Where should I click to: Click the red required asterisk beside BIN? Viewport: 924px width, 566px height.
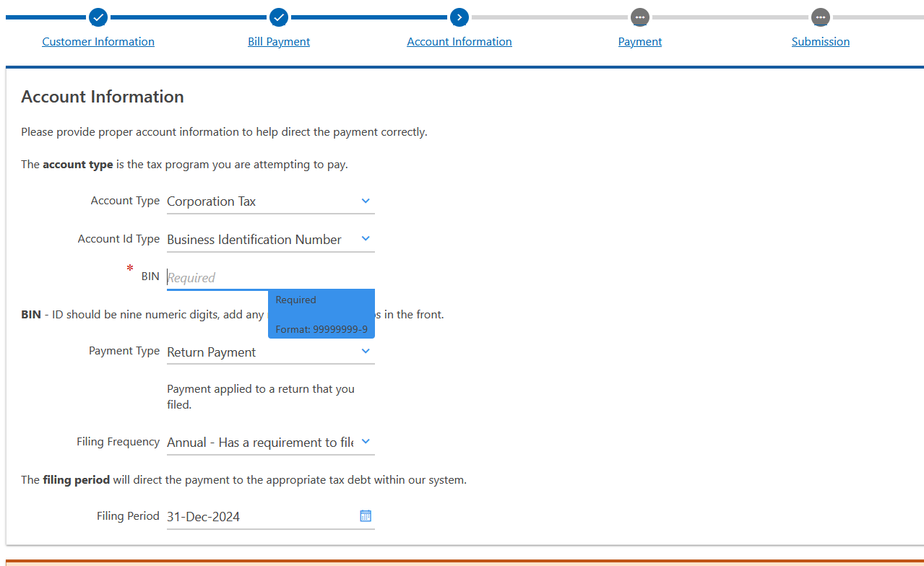pyautogui.click(x=129, y=269)
